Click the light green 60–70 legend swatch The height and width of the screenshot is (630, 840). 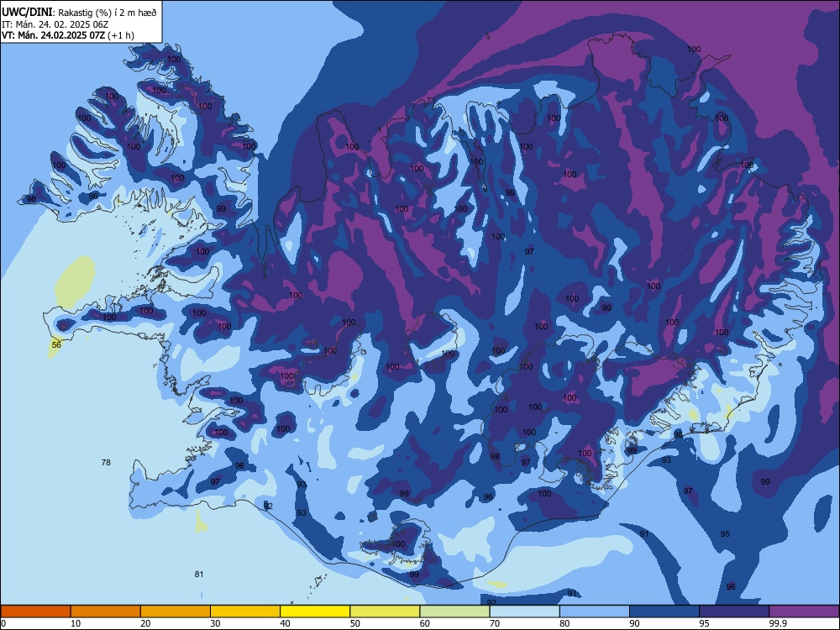point(454,612)
